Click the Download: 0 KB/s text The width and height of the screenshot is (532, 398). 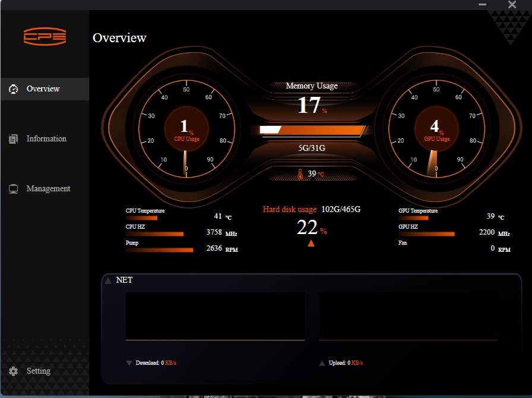tap(156, 363)
